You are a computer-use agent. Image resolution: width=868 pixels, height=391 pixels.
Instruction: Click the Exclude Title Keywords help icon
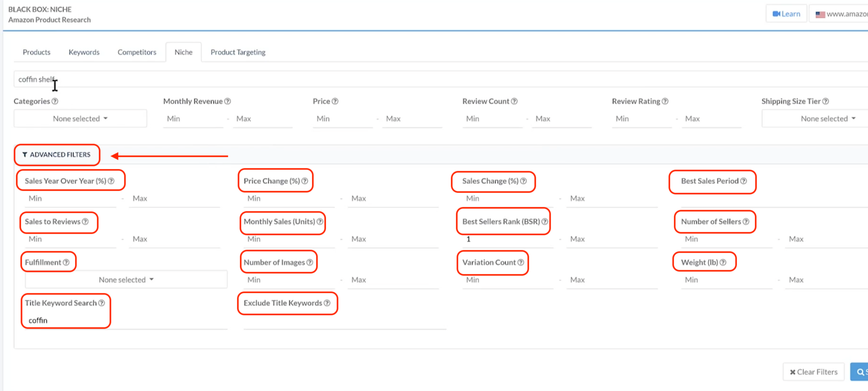pyautogui.click(x=327, y=303)
